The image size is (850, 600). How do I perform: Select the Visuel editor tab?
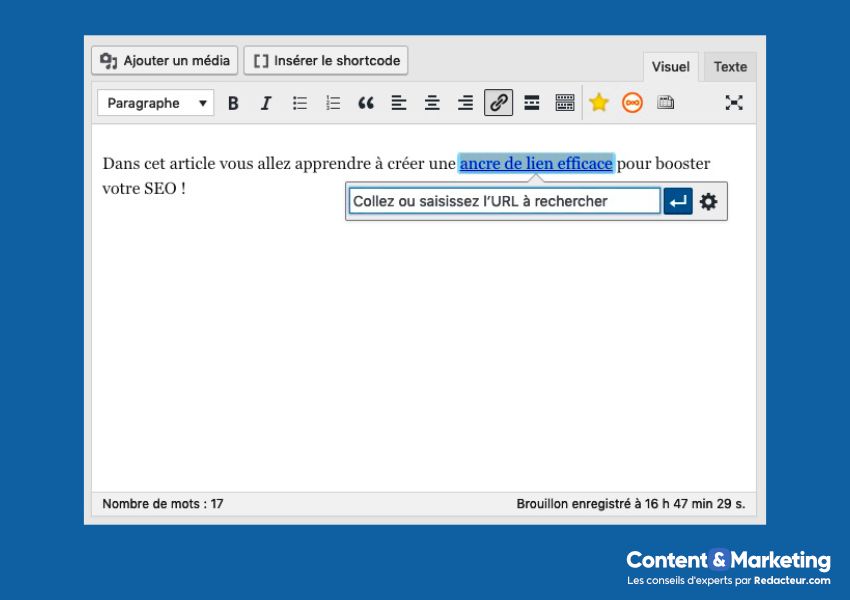670,67
